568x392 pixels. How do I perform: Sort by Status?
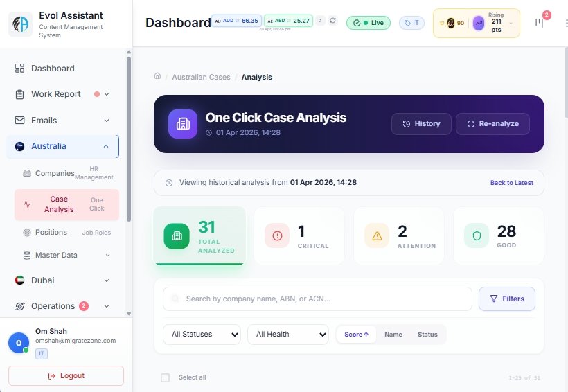pos(427,335)
